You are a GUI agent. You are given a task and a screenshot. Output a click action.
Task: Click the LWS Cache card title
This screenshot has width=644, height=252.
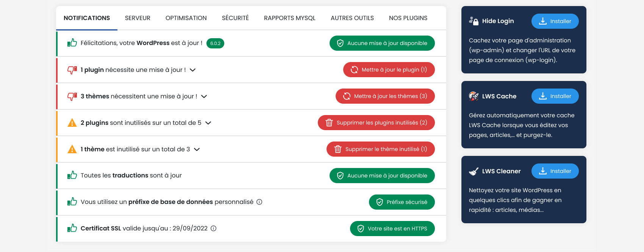(499, 96)
